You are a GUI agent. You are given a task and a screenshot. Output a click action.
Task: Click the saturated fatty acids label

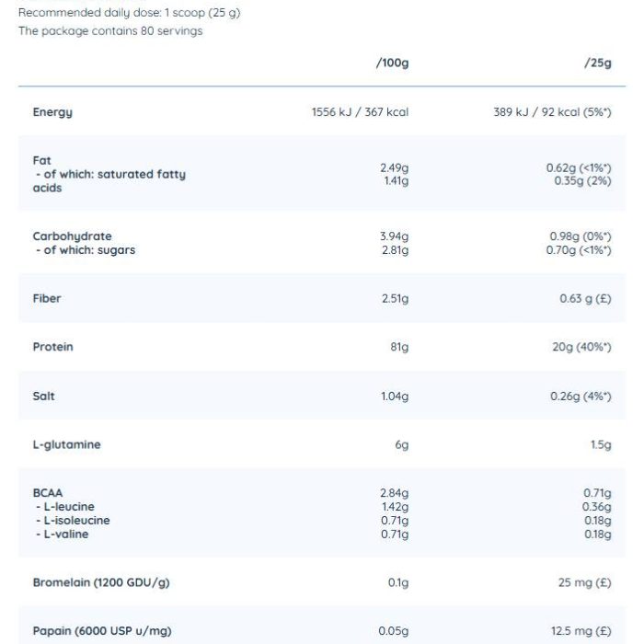109,181
